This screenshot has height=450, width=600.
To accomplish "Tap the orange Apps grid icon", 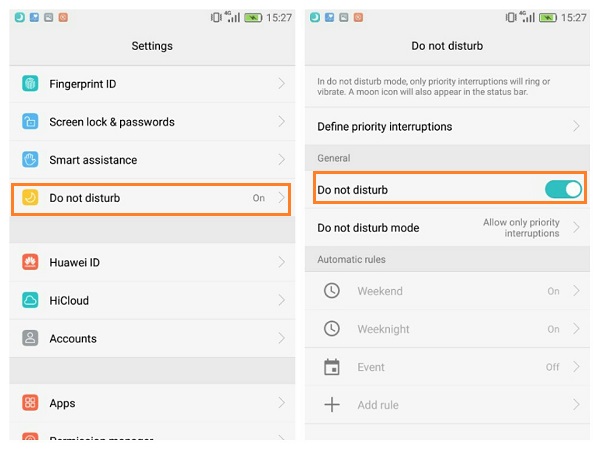I will tap(30, 403).
